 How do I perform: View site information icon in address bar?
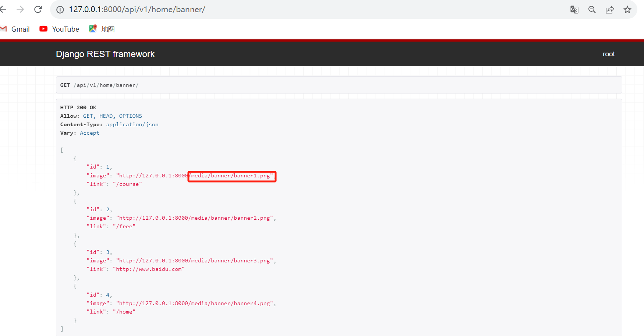pos(60,10)
